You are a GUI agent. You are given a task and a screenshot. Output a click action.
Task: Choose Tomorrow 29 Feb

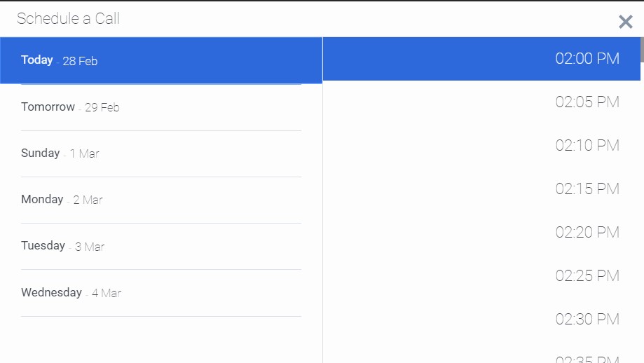pyautogui.click(x=161, y=107)
